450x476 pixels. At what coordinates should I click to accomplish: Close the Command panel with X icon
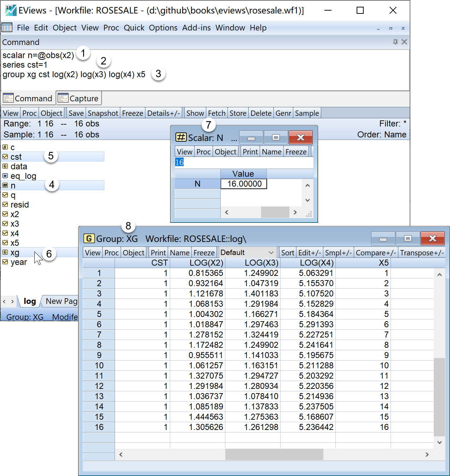coord(404,42)
